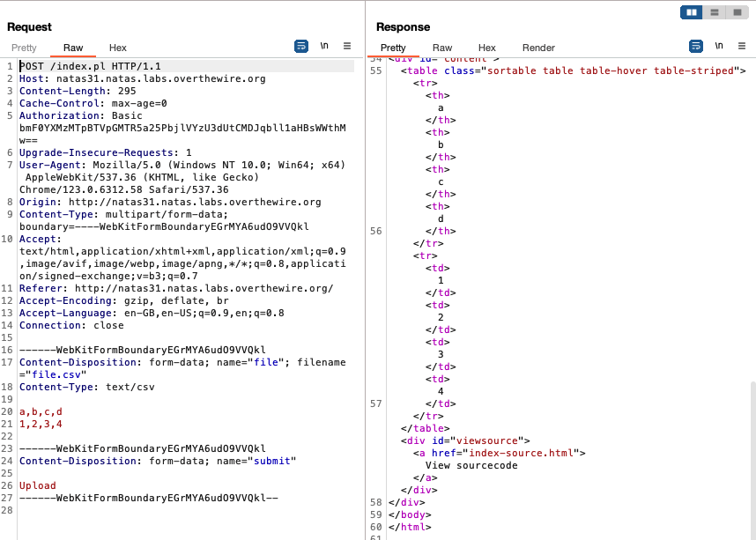Toggle soft word wrap in the Request editor
The height and width of the screenshot is (540, 756).
coord(300,48)
